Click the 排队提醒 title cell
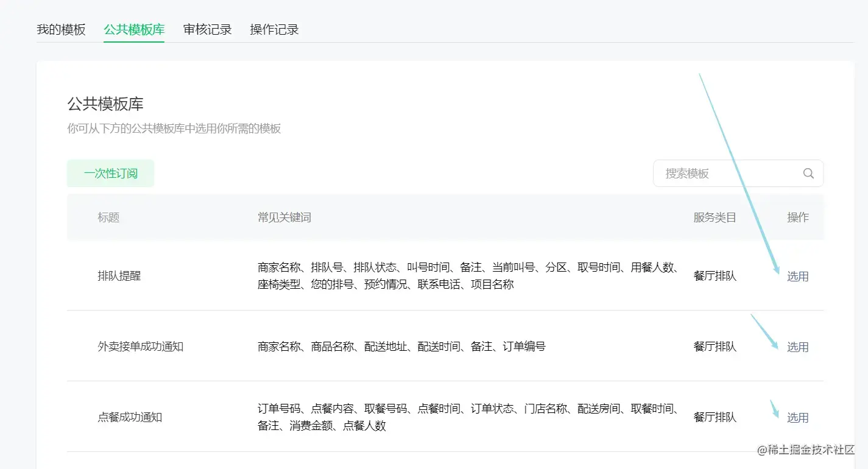This screenshot has height=469, width=868. [x=119, y=276]
